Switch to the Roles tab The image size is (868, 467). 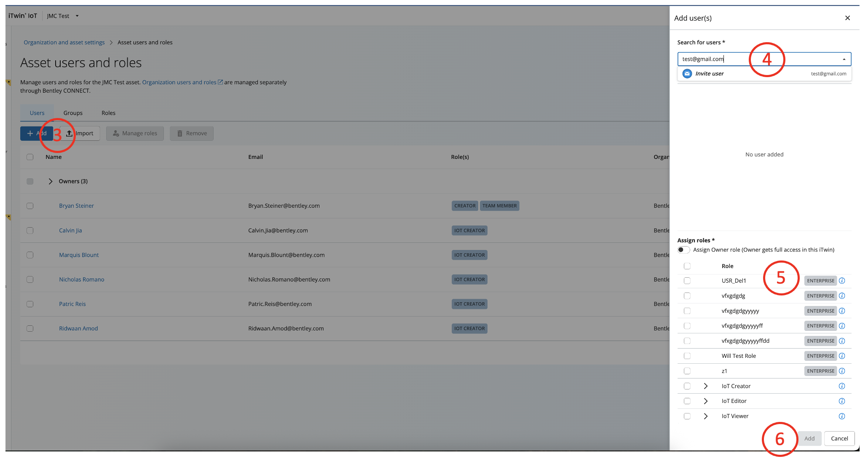[108, 113]
